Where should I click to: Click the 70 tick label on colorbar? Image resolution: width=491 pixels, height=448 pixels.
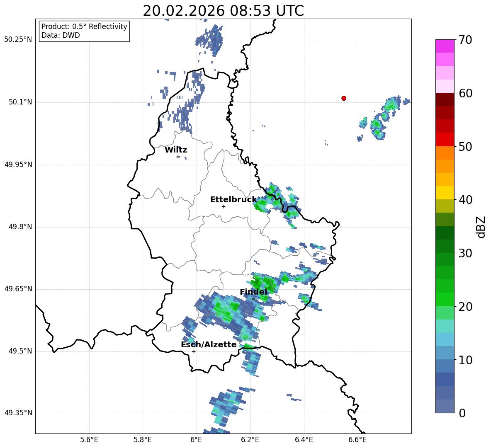point(465,40)
